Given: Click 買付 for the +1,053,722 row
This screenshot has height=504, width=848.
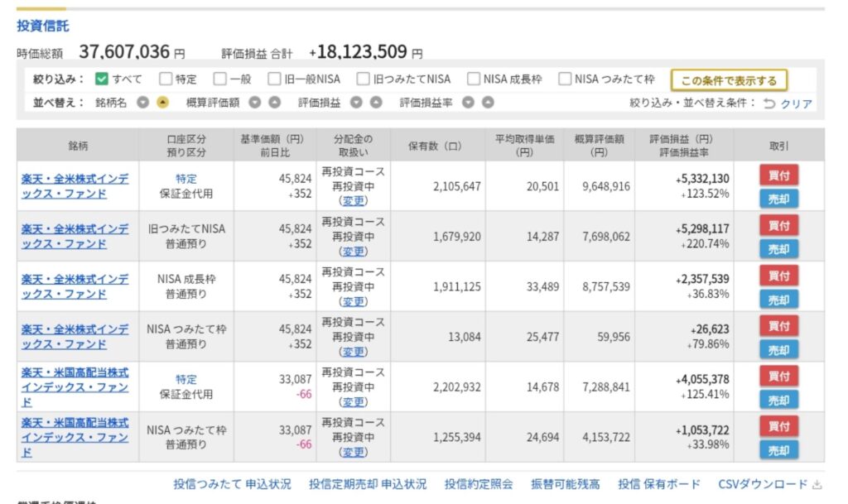Looking at the screenshot, I should [778, 426].
